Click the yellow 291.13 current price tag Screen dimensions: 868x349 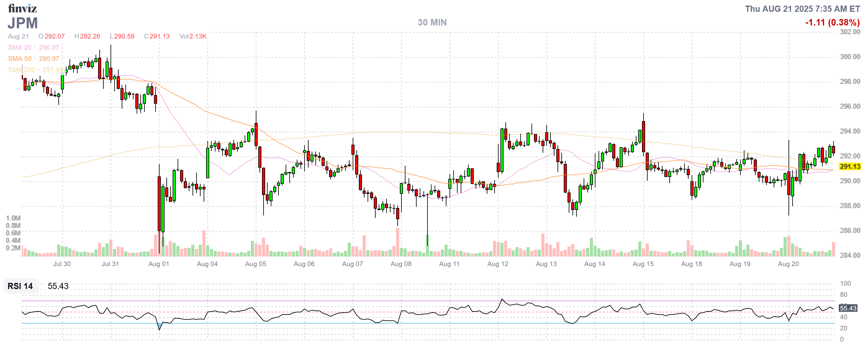[849, 166]
